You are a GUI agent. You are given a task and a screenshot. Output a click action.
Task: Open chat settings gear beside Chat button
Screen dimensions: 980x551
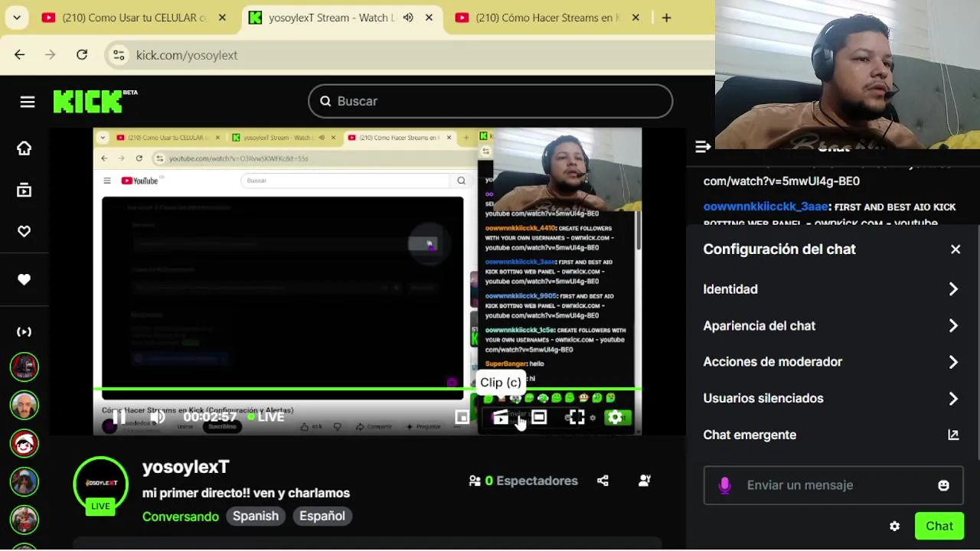tap(894, 527)
